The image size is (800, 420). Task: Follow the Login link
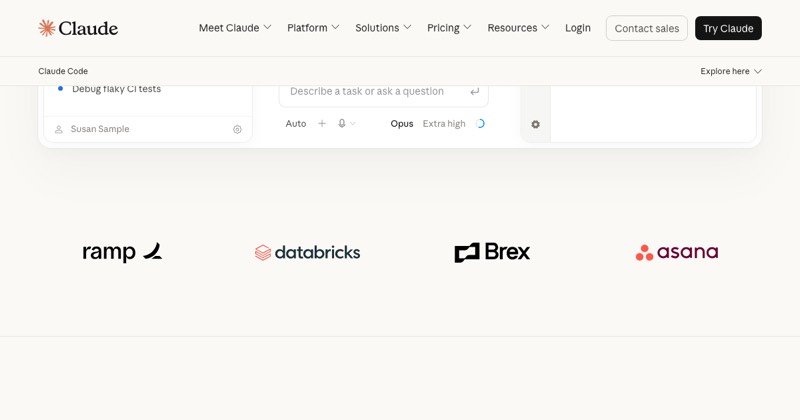click(x=578, y=28)
